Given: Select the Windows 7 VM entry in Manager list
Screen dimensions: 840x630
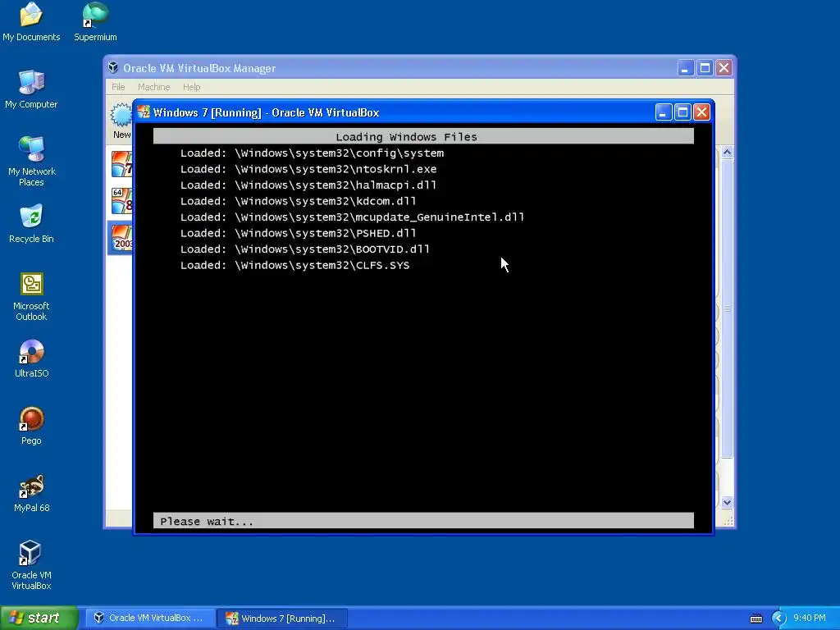Looking at the screenshot, I should pyautogui.click(x=121, y=164).
